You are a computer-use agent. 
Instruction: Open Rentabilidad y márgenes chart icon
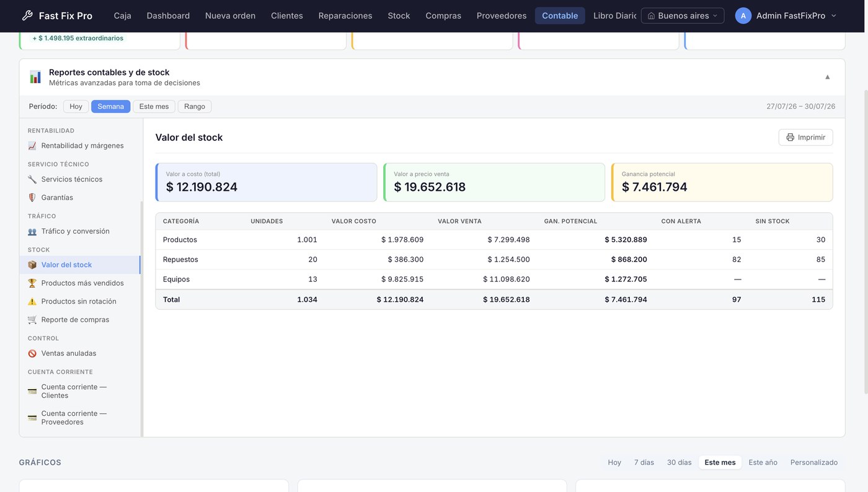[x=32, y=146]
